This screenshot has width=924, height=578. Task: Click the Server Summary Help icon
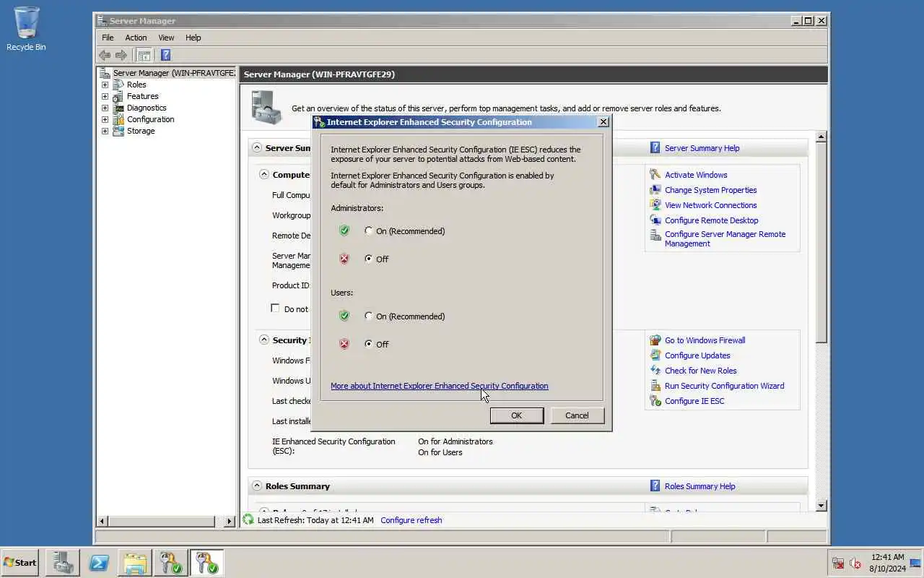655,147
